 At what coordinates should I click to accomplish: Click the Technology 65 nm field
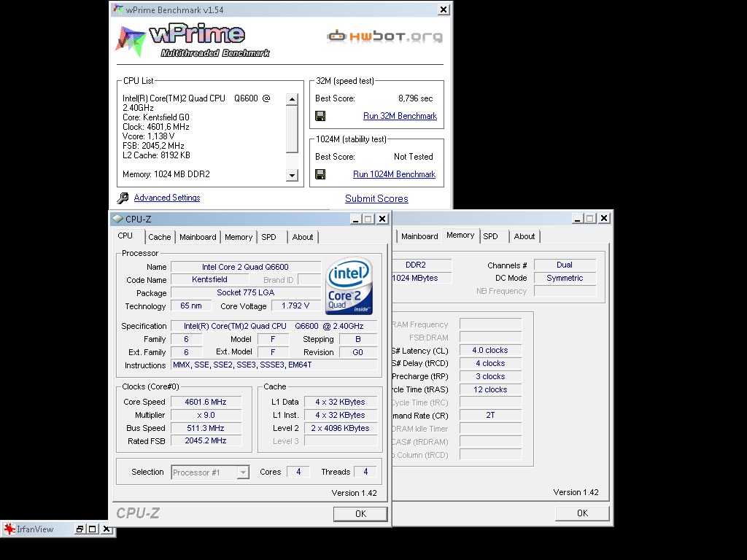point(191,306)
